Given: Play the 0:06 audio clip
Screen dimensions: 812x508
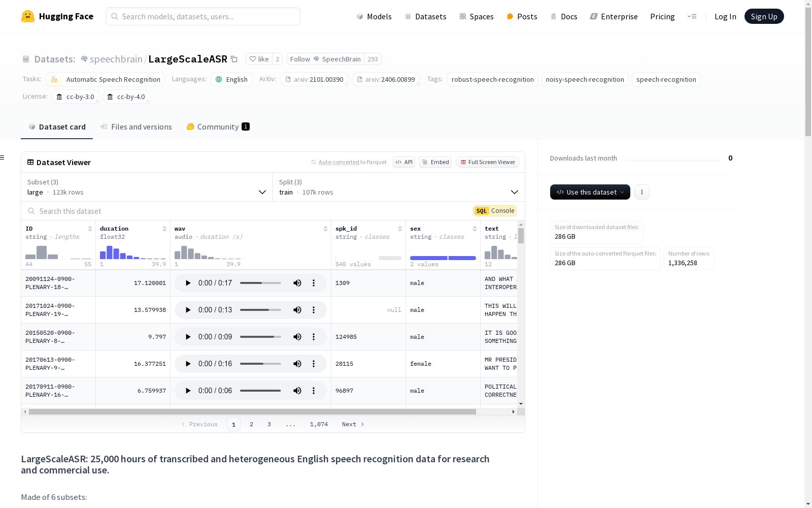Looking at the screenshot, I should click(x=188, y=391).
